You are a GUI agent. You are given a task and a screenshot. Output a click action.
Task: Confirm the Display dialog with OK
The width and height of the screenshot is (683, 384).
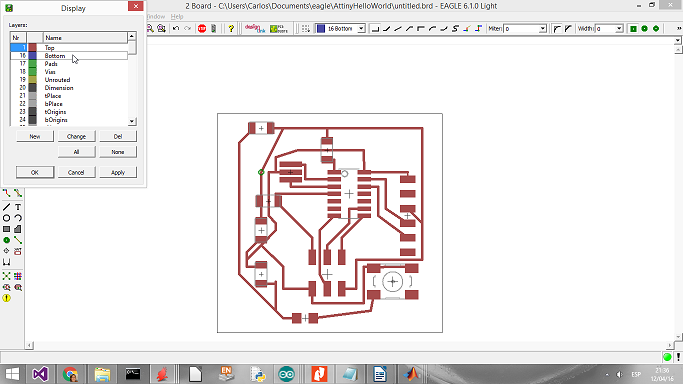pyautogui.click(x=35, y=172)
